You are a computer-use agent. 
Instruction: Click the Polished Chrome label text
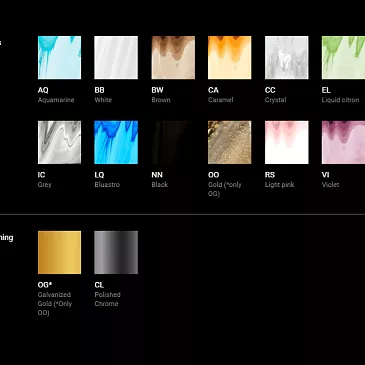coord(107,299)
